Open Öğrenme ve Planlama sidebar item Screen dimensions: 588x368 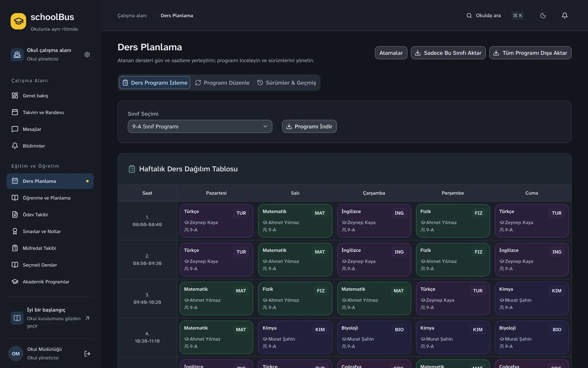(50, 198)
